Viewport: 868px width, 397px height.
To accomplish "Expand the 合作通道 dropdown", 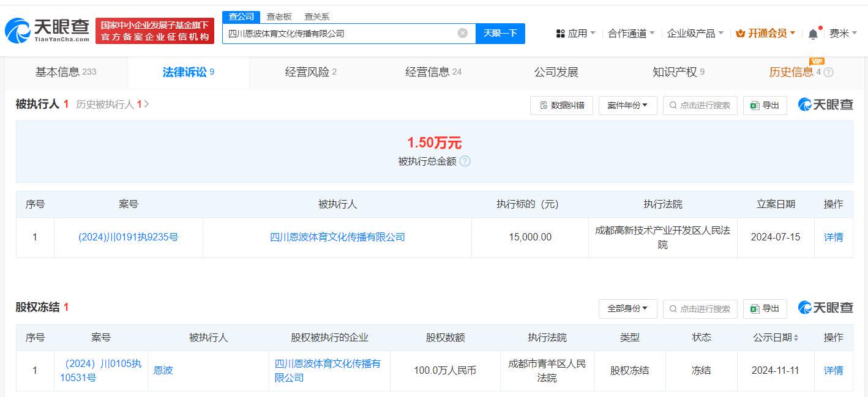I will click(x=631, y=34).
